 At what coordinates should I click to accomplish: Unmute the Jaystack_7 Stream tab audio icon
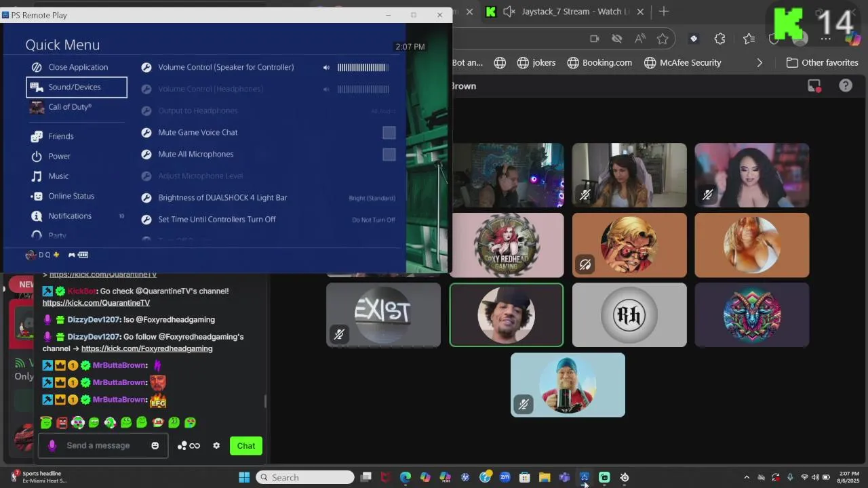tap(510, 12)
